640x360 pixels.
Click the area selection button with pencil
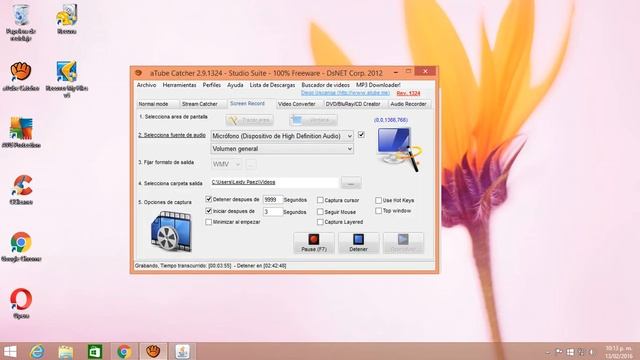click(249, 120)
